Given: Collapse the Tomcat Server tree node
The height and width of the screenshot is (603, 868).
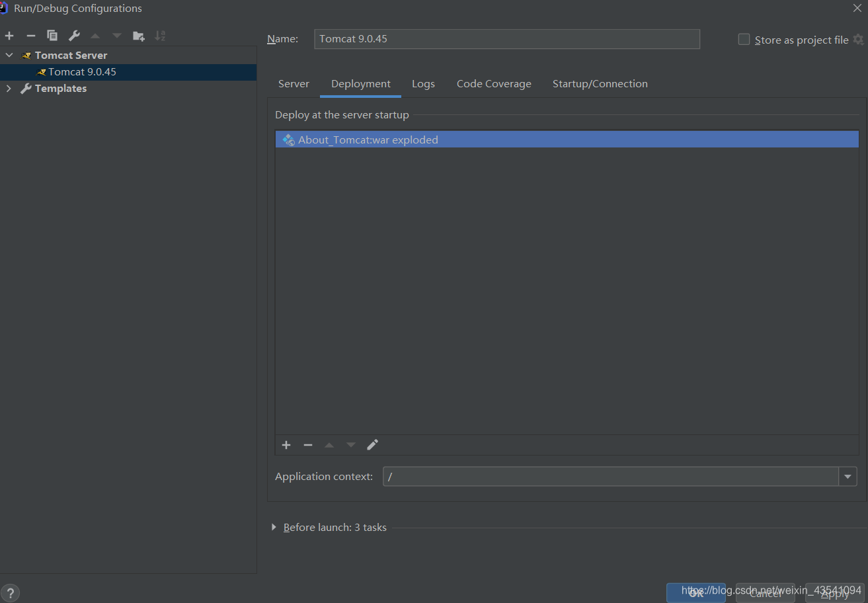Looking at the screenshot, I should [x=9, y=55].
